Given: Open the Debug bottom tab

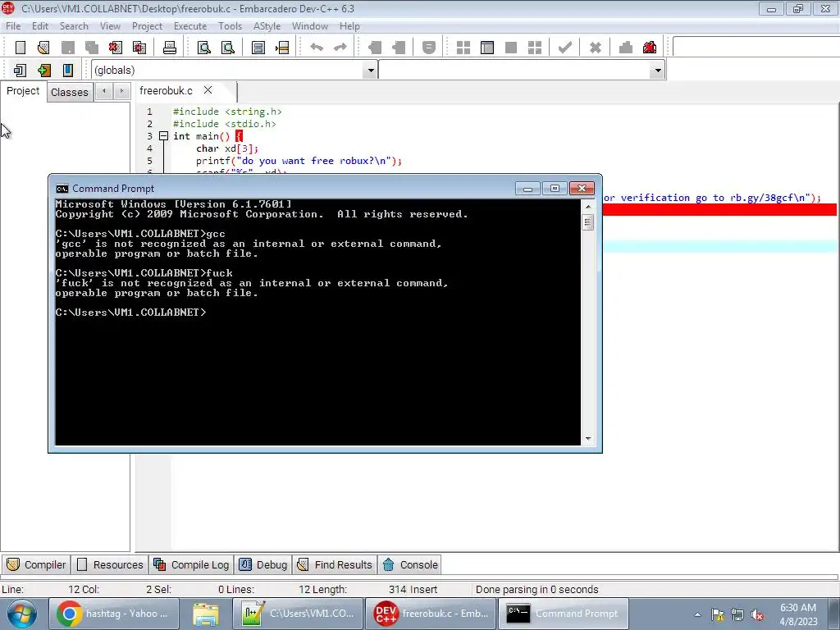Looking at the screenshot, I should [263, 564].
